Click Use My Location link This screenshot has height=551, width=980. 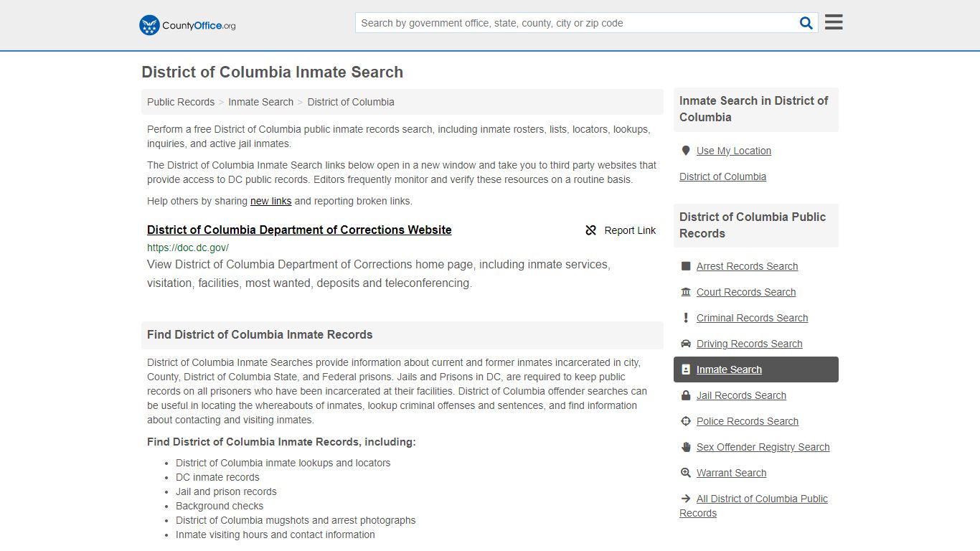tap(734, 151)
